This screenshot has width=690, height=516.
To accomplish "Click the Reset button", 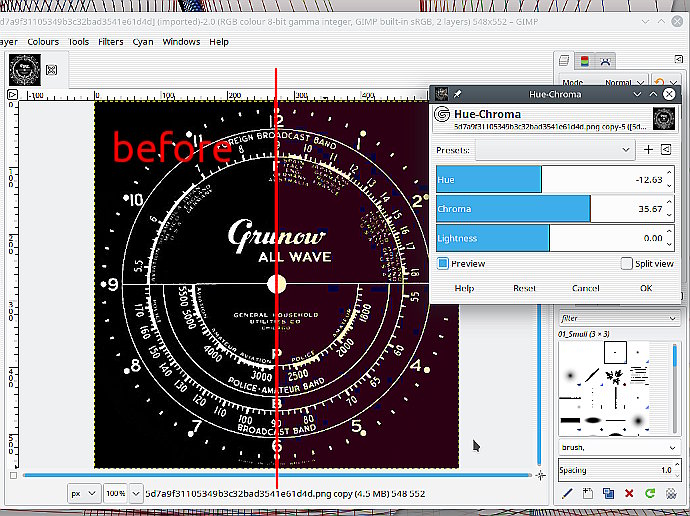I will (x=525, y=288).
